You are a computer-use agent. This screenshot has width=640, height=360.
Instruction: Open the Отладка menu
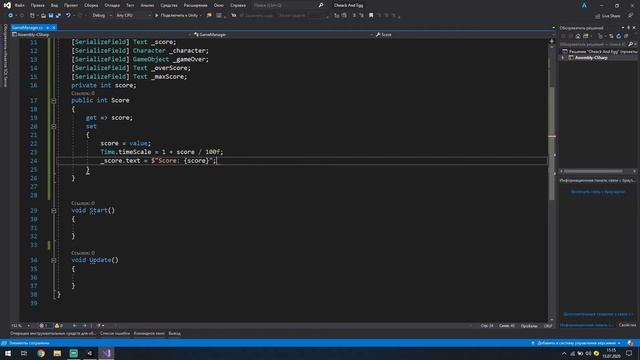pos(112,5)
